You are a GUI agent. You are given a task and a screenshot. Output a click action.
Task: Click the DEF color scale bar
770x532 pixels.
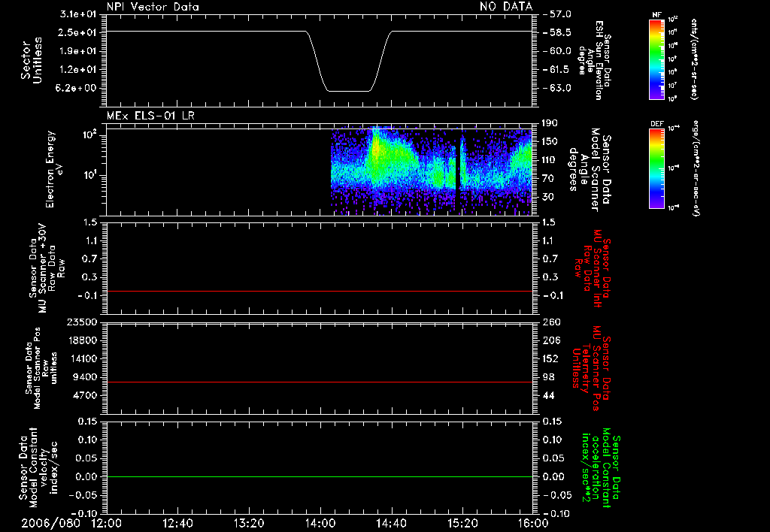657,168
